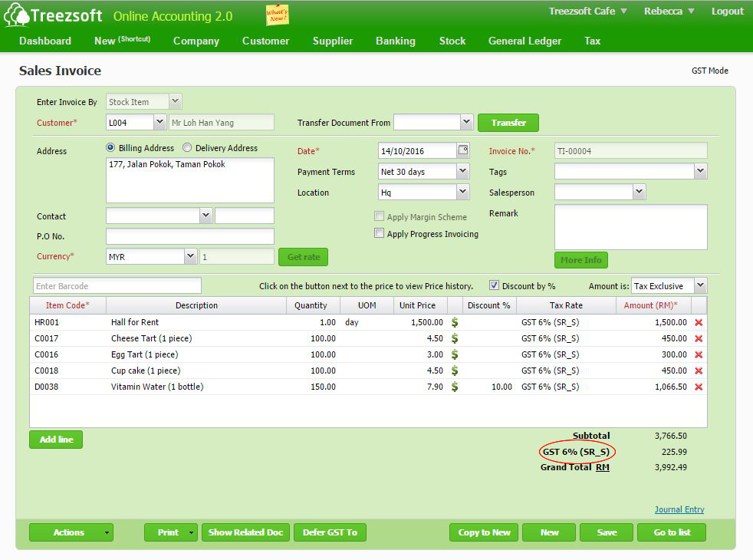
Task: Enable Apply Progress Invoicing checkbox
Action: pos(379,233)
